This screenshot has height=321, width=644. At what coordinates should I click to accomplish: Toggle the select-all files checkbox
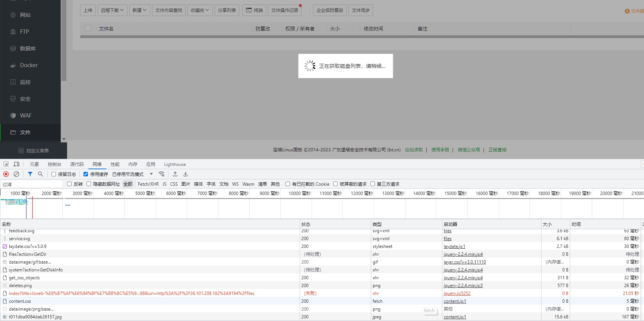(x=88, y=28)
